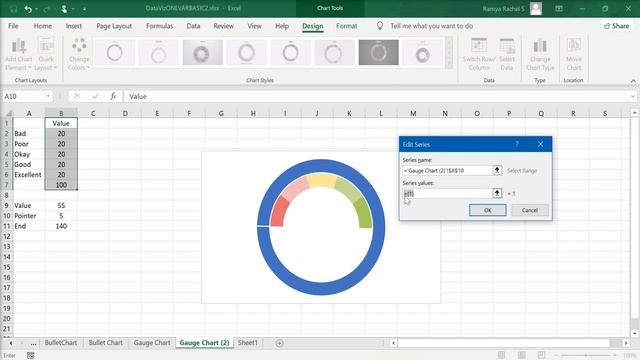Image resolution: width=640 pixels, height=360 pixels.
Task: Open the File tab
Action: pos(13,26)
